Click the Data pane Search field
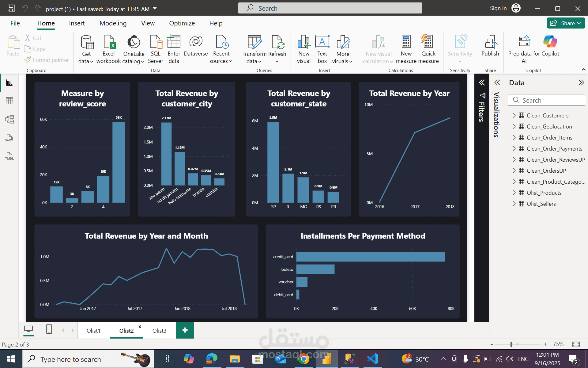Image resolution: width=588 pixels, height=368 pixels. tap(547, 100)
